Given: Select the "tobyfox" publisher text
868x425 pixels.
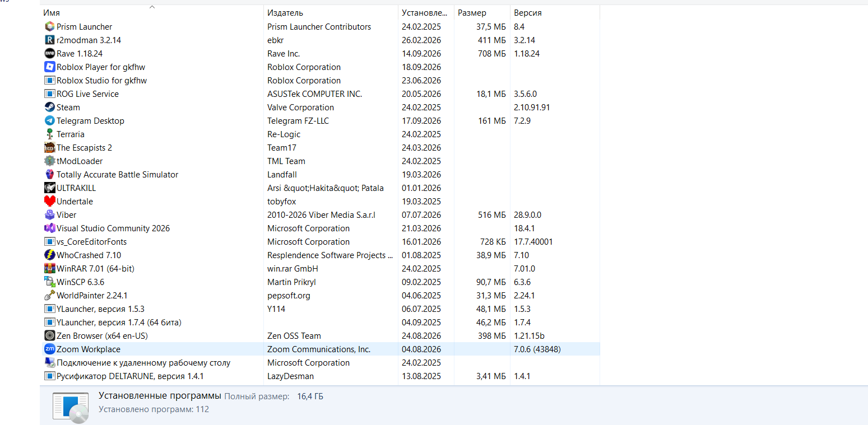Looking at the screenshot, I should tap(282, 201).
